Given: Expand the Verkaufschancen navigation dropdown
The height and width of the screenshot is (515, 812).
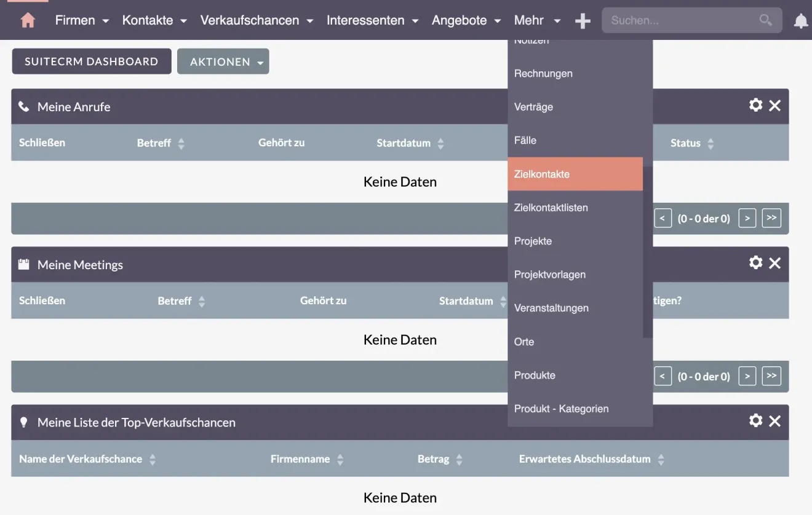Looking at the screenshot, I should pyautogui.click(x=257, y=20).
